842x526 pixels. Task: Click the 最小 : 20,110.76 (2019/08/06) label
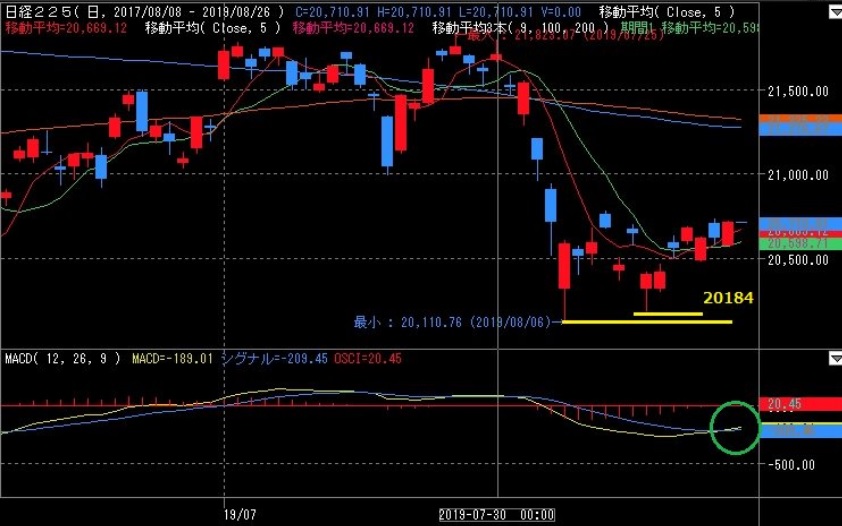point(452,322)
